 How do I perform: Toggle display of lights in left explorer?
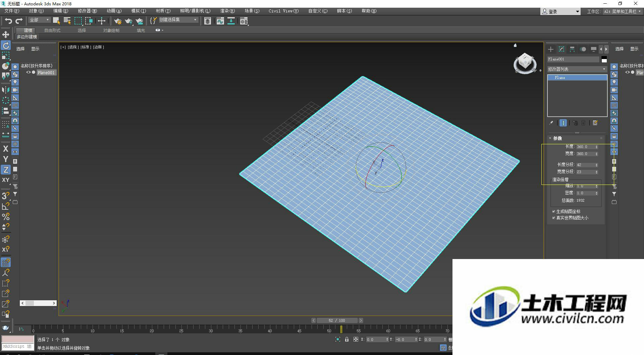pos(15,82)
